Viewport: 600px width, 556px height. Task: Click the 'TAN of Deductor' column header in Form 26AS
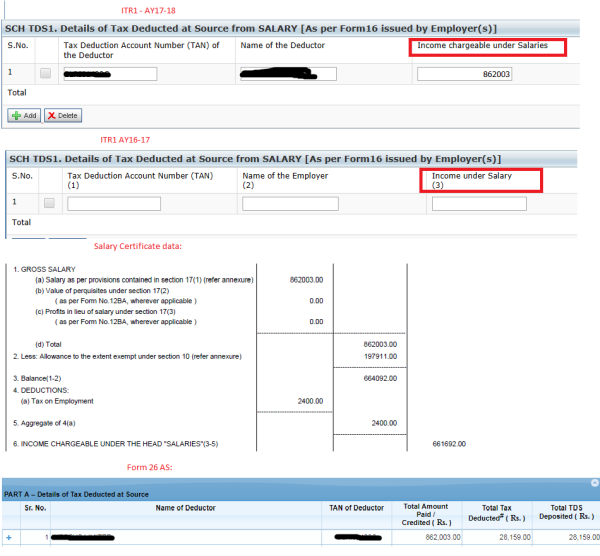[x=357, y=508]
